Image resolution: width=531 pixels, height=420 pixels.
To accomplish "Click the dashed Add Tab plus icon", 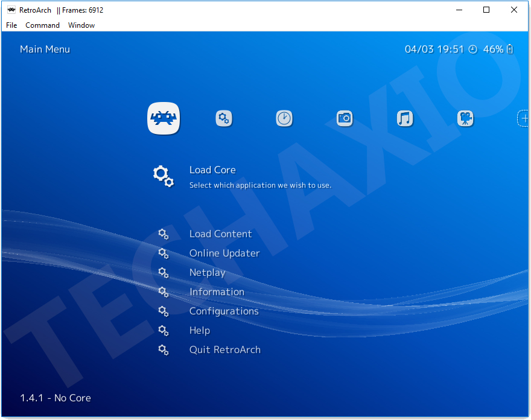I will coord(524,118).
